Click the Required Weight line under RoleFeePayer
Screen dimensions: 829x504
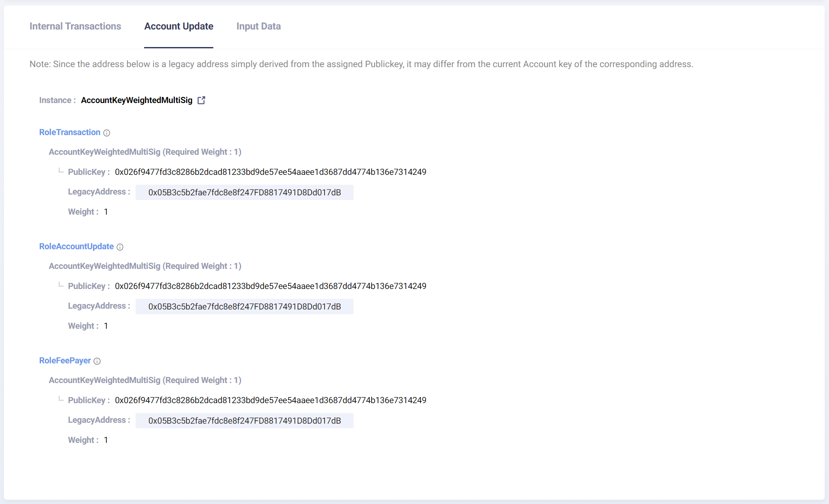coord(145,380)
